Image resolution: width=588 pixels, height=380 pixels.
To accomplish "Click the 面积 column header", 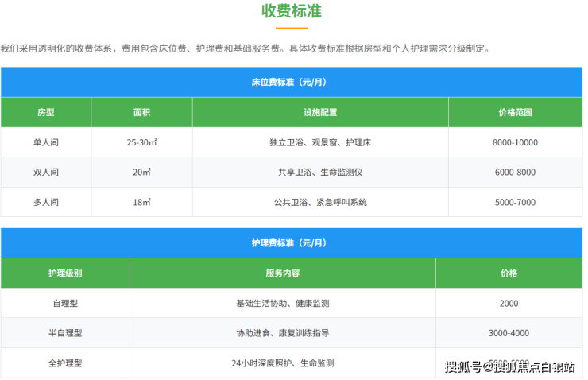I will [x=141, y=112].
